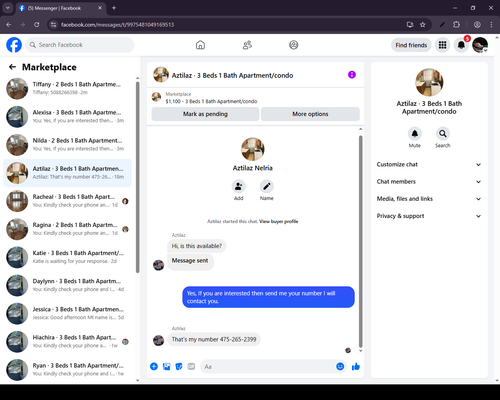
Task: Open the Chrome three-dot menu
Action: 491,25
